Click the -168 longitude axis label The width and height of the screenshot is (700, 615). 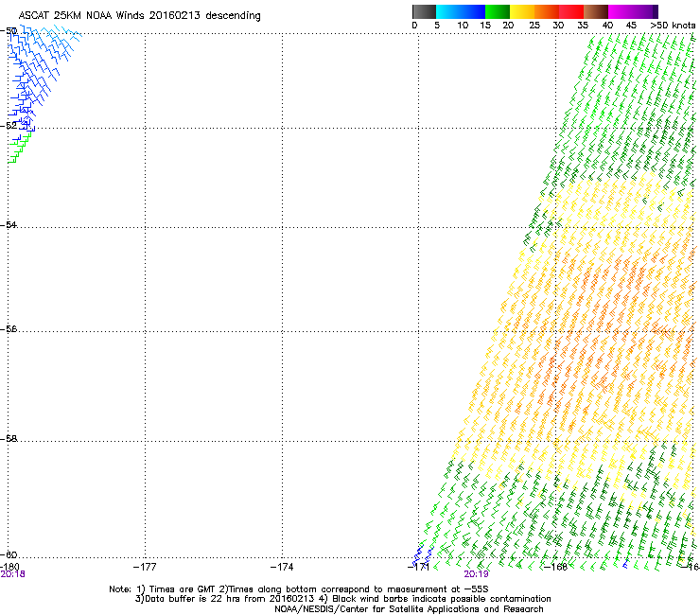click(556, 567)
